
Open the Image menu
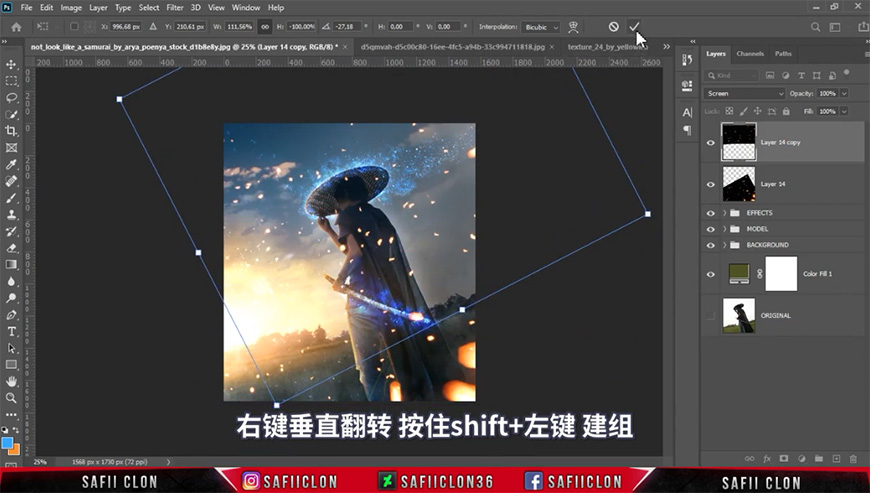(x=71, y=8)
